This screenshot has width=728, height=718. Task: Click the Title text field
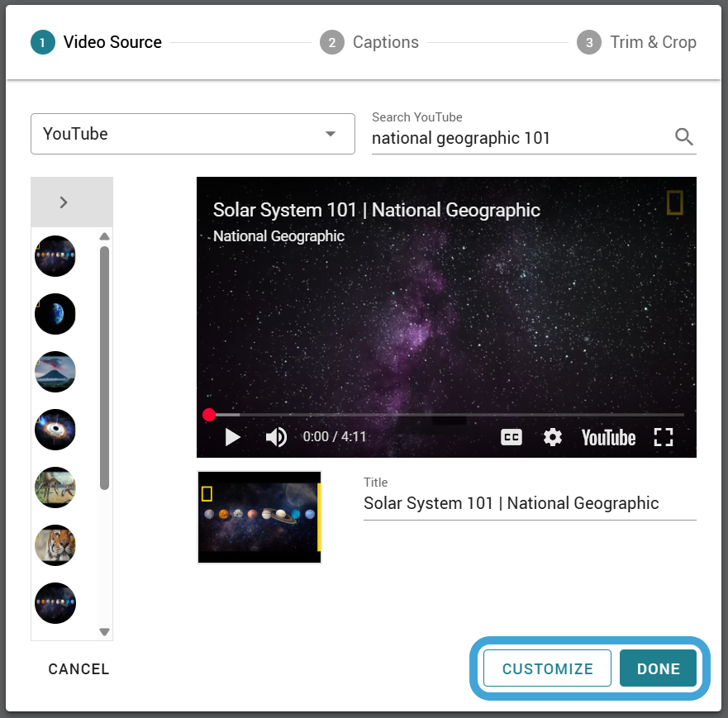tap(530, 503)
